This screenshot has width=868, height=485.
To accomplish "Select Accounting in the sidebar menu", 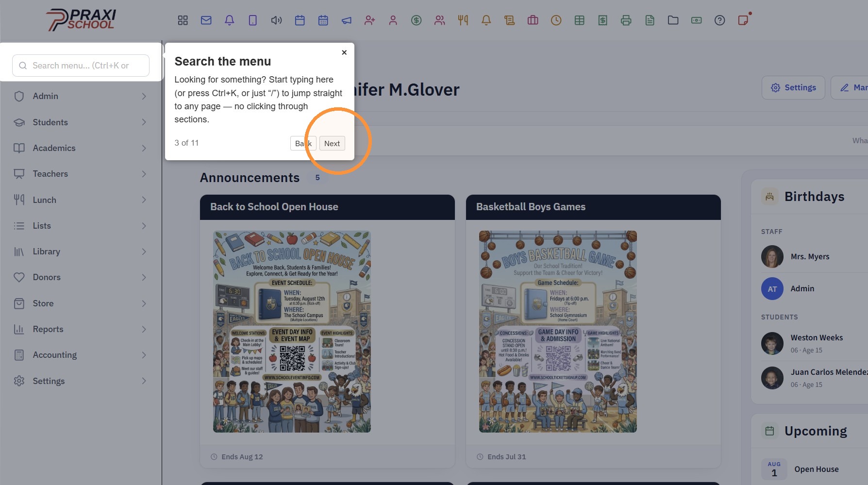I will coord(81,355).
